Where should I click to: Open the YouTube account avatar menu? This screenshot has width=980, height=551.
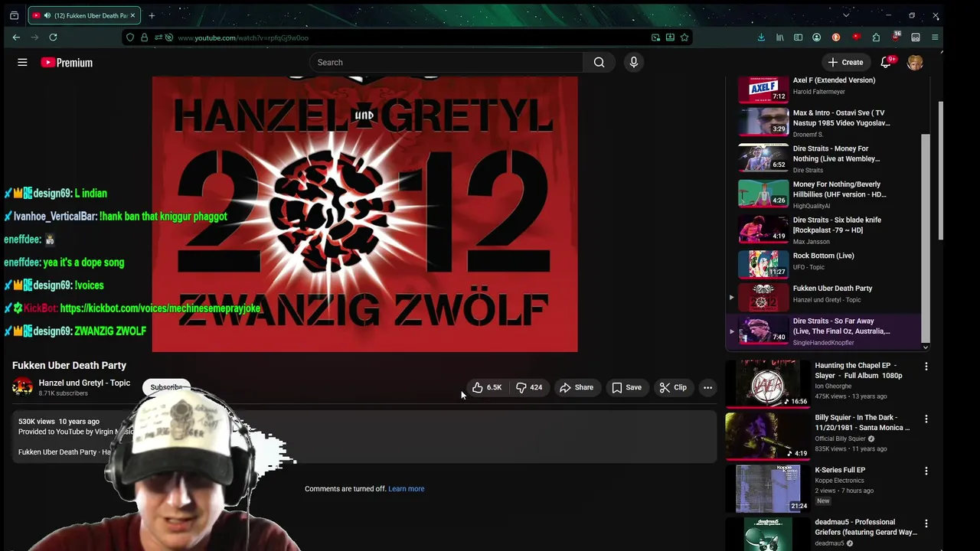point(915,63)
